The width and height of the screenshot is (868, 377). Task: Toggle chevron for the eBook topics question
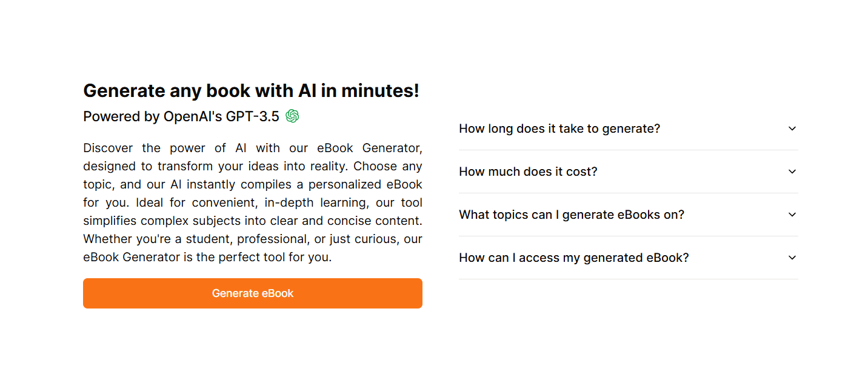[792, 215]
